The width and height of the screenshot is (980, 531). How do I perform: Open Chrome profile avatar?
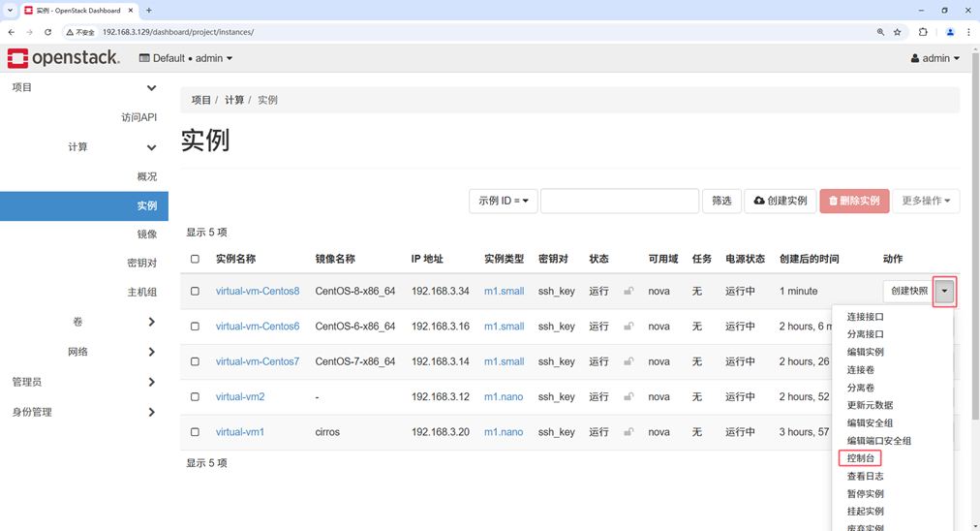[x=950, y=32]
